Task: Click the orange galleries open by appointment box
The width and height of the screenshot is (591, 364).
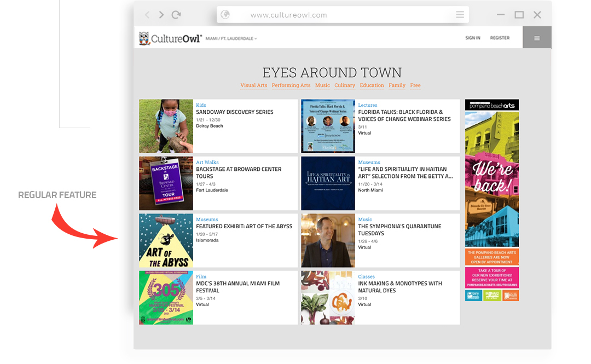Action: (x=492, y=257)
